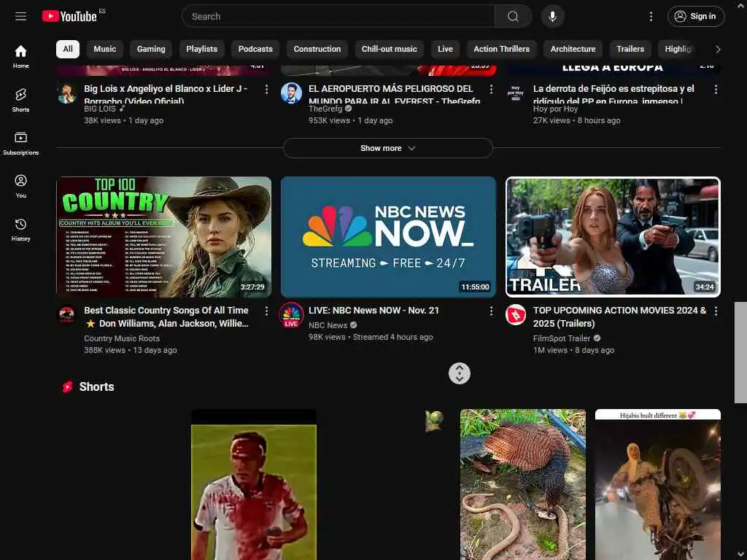Play the NBC News NOW thumbnail
This screenshot has width=747, height=560.
click(x=388, y=237)
